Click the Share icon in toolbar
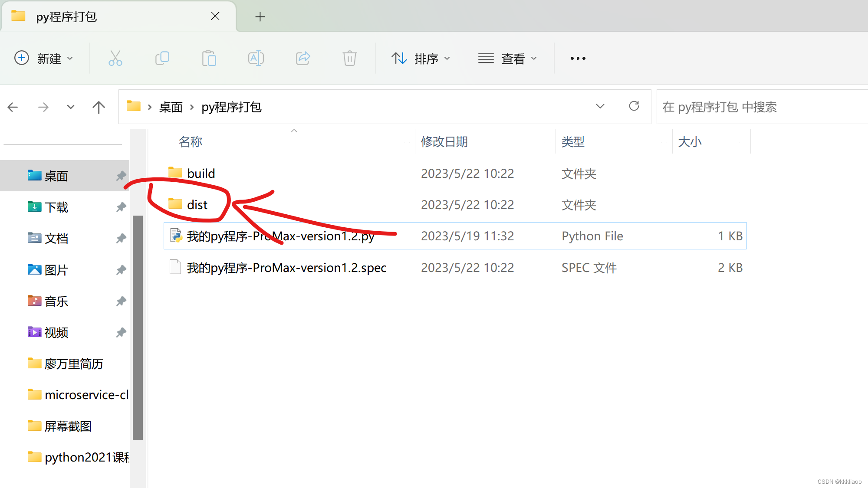868x488 pixels. tap(303, 58)
